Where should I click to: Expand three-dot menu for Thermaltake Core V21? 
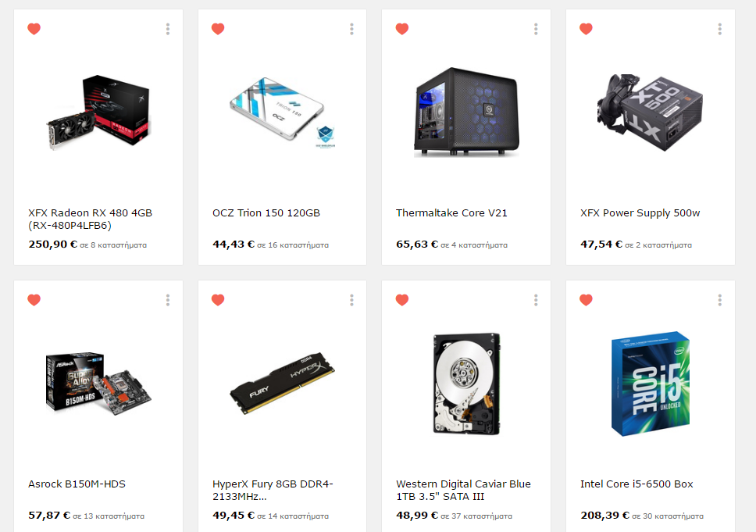[536, 29]
